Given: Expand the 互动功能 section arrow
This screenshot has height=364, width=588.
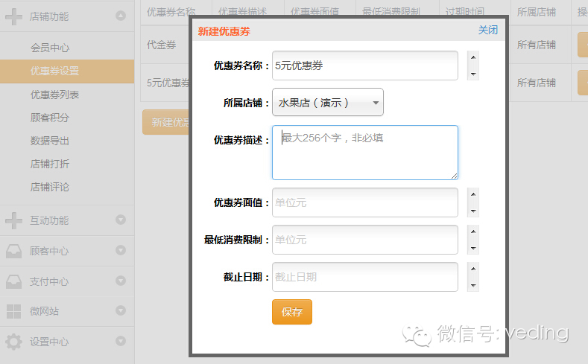Looking at the screenshot, I should click(121, 220).
